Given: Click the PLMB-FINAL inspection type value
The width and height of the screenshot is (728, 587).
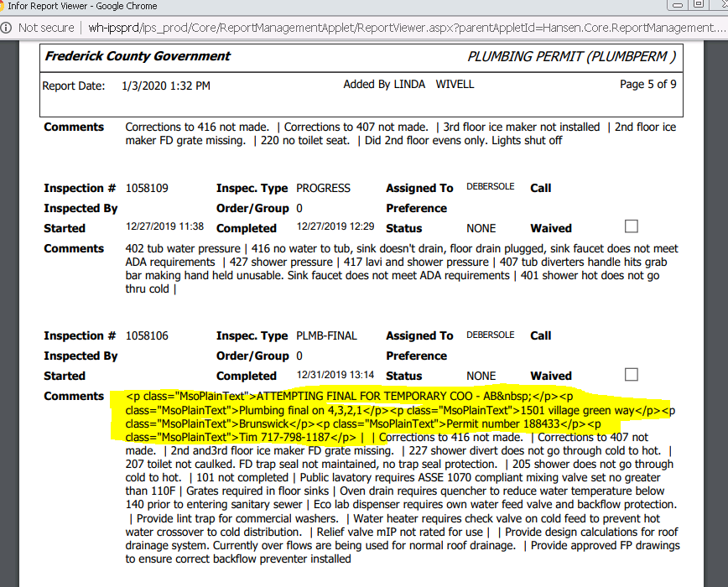Looking at the screenshot, I should click(326, 336).
